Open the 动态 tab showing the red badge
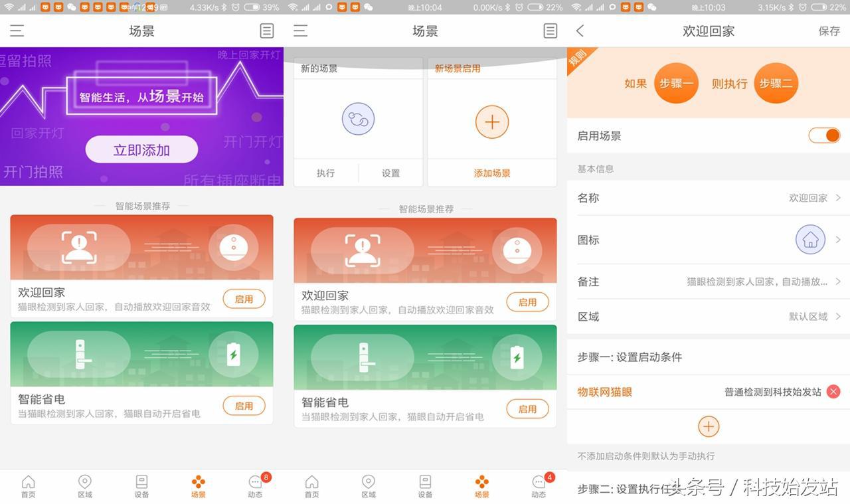Screen dimensions: 850x504 pos(255,485)
